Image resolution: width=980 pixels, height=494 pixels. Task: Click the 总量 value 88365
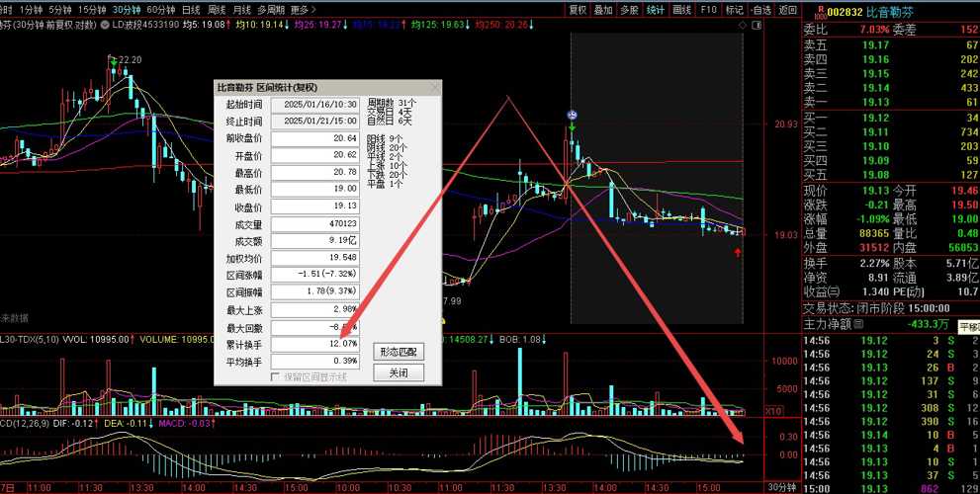[x=874, y=233]
